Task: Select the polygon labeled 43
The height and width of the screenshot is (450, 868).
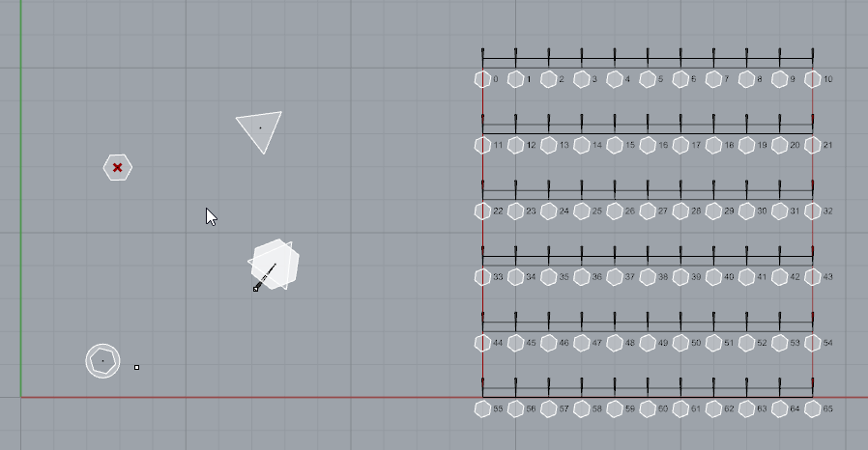Action: point(813,276)
